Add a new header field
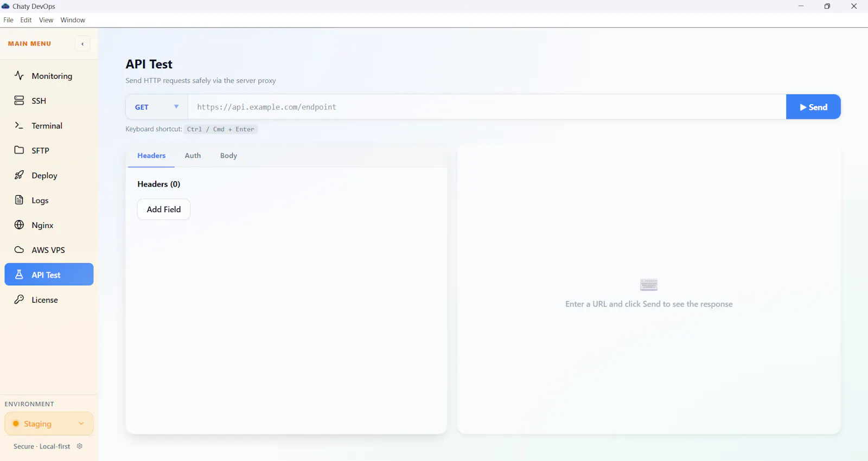The image size is (868, 461). click(x=164, y=209)
